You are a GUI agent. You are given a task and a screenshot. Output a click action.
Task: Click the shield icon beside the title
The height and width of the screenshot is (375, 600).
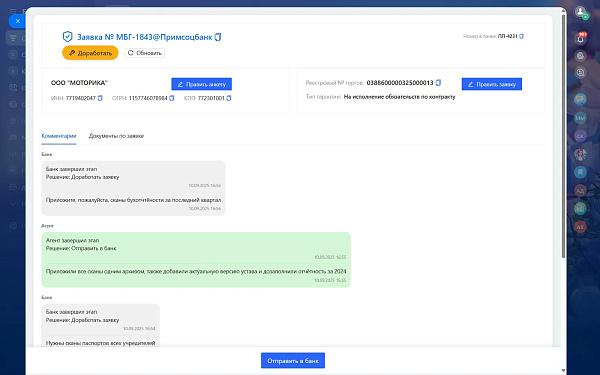[67, 37]
